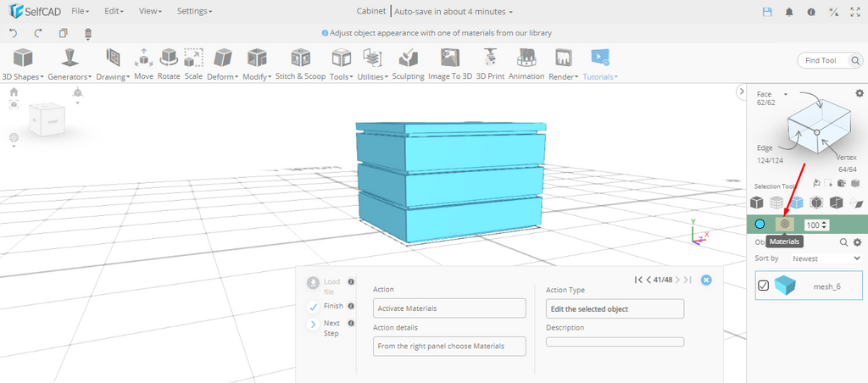Click the Next Step button

pyautogui.click(x=314, y=325)
